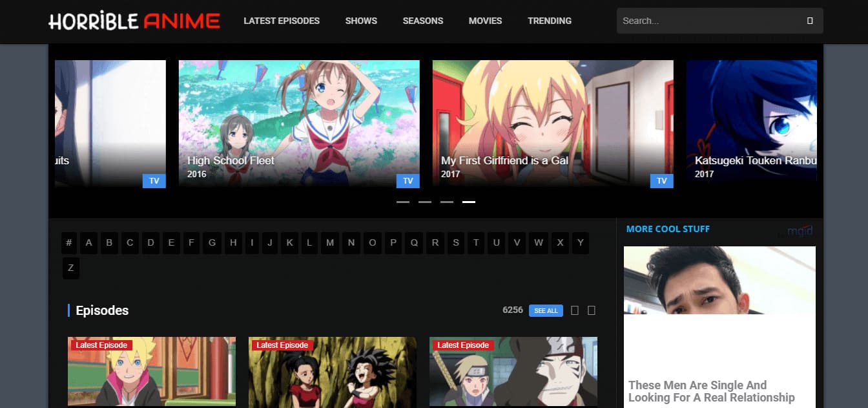The image size is (868, 408).
Task: Open the Latest Episodes menu
Action: (282, 21)
